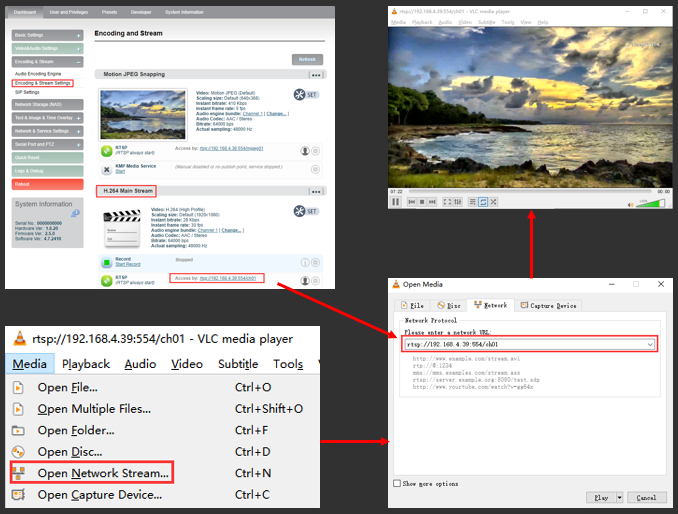
Task: Adjust the VLC volume slider
Action: pyautogui.click(x=650, y=203)
